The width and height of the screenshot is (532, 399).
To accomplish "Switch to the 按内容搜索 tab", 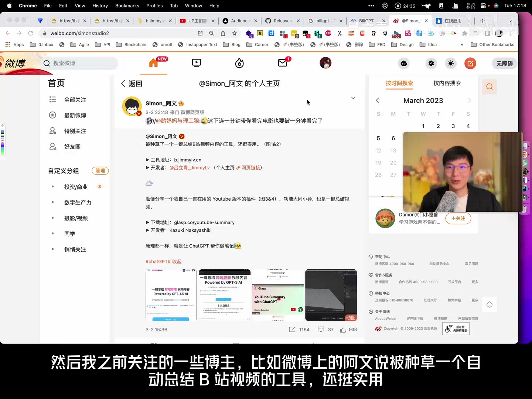I will pyautogui.click(x=447, y=83).
